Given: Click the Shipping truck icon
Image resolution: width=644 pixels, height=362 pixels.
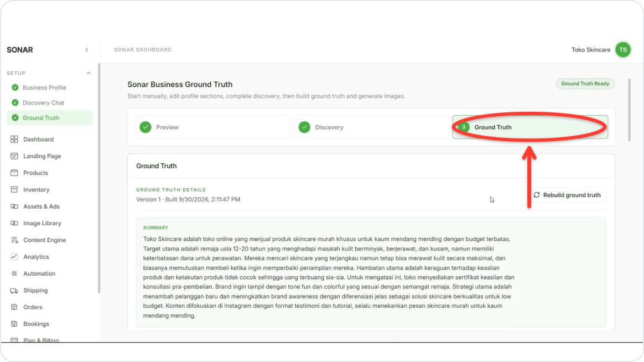Looking at the screenshot, I should 14,291.
